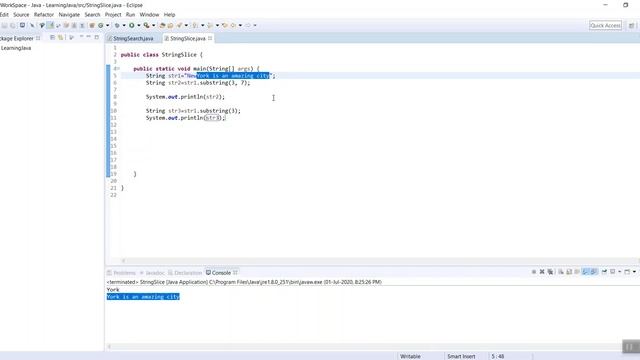Screen dimensions: 640x360
Task: Collapse the main method fold marker
Action: pyautogui.click(x=118, y=69)
